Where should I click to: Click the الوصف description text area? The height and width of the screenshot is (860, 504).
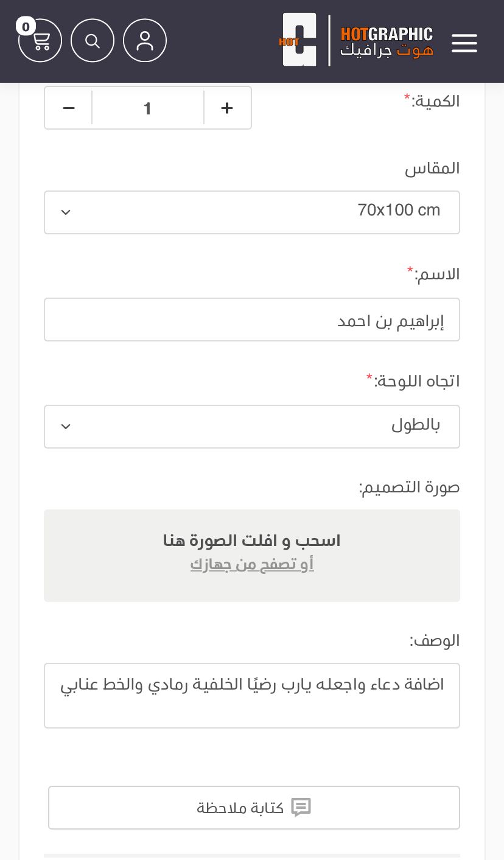tap(252, 695)
